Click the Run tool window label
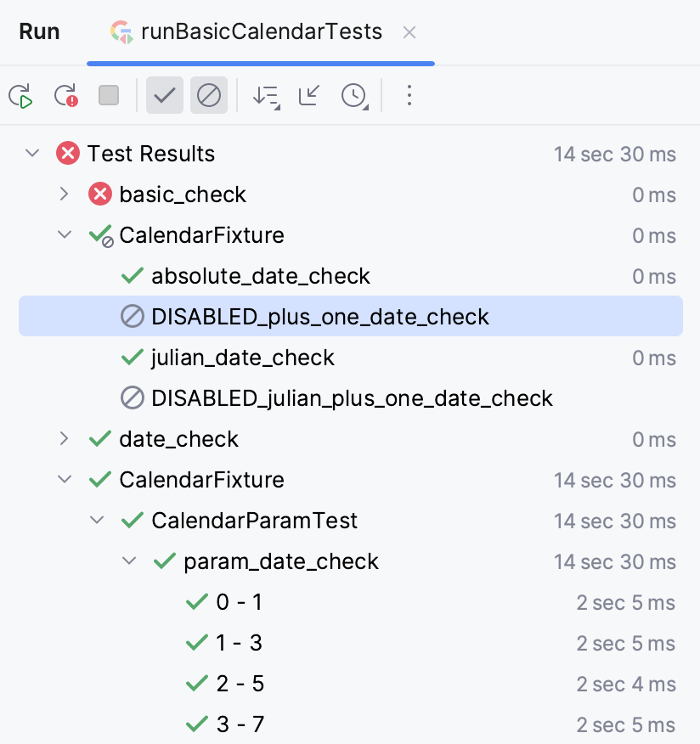Image resolution: width=700 pixels, height=744 pixels. pyautogui.click(x=39, y=31)
